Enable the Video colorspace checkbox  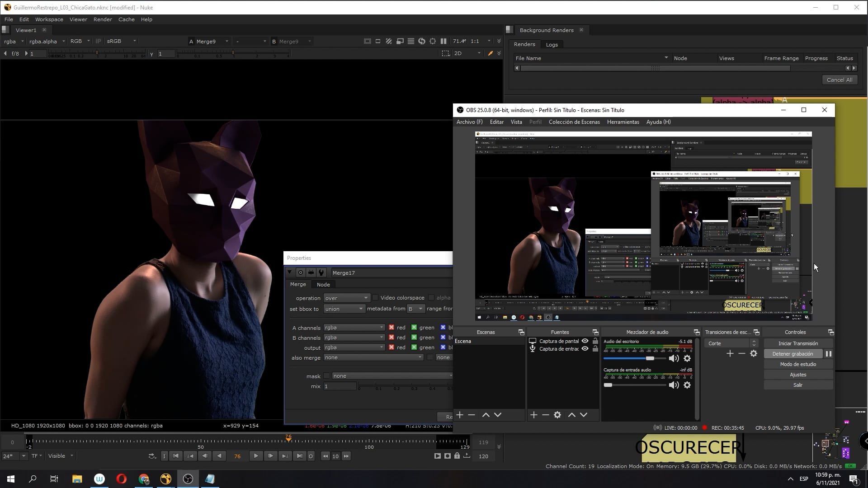[x=375, y=298]
